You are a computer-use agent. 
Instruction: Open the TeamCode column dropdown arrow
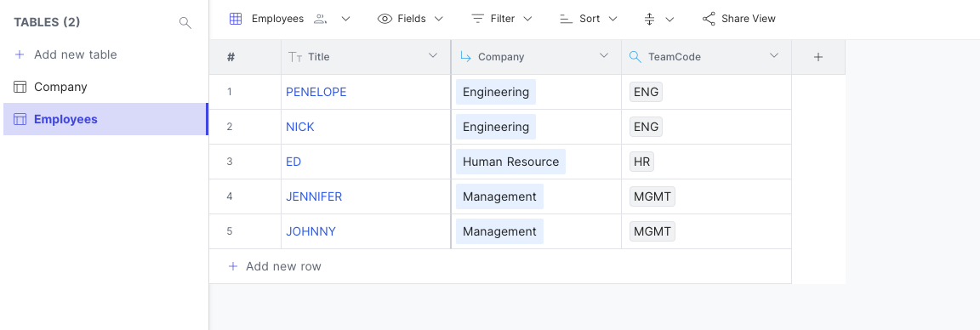[x=774, y=55]
